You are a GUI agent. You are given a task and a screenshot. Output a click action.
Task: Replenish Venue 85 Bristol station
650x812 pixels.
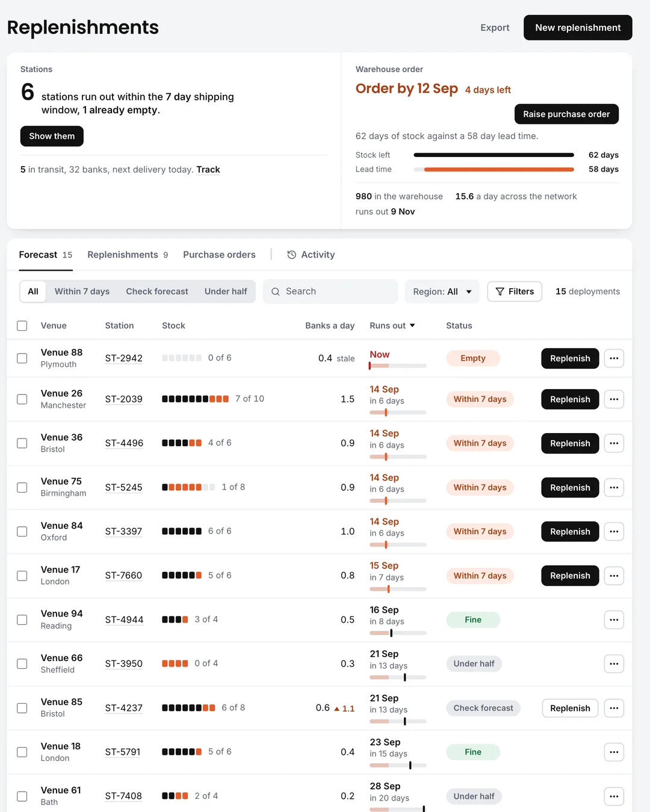[570, 709]
